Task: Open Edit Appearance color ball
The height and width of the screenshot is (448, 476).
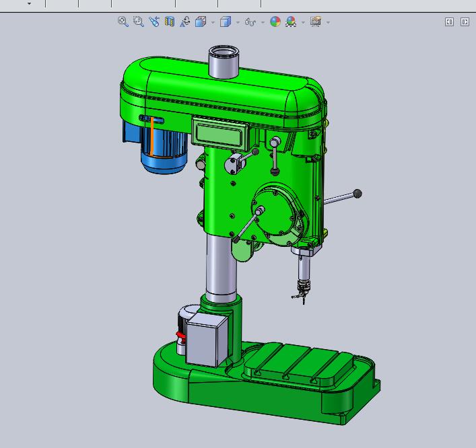Action: 275,22
